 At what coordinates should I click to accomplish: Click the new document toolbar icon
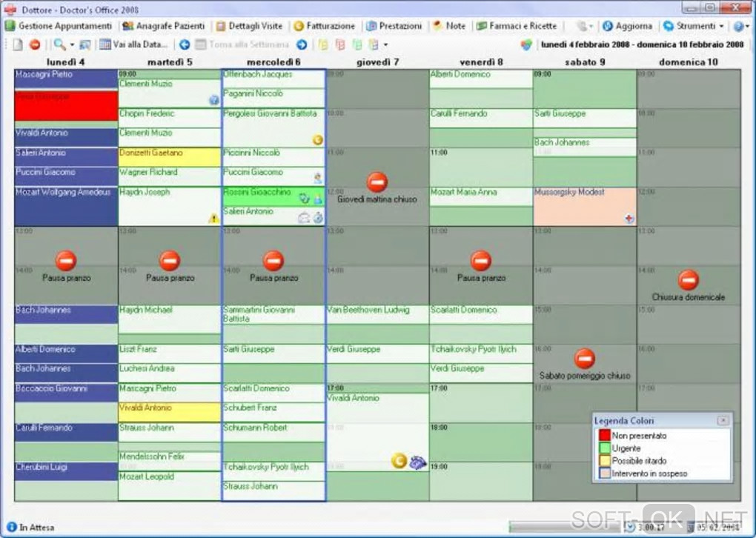click(18, 44)
